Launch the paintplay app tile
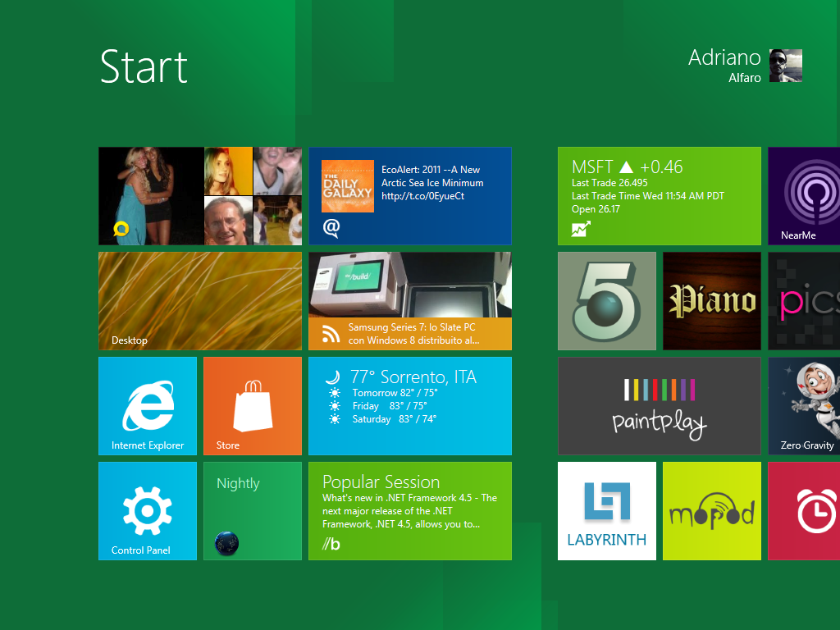The height and width of the screenshot is (630, 840). point(660,406)
